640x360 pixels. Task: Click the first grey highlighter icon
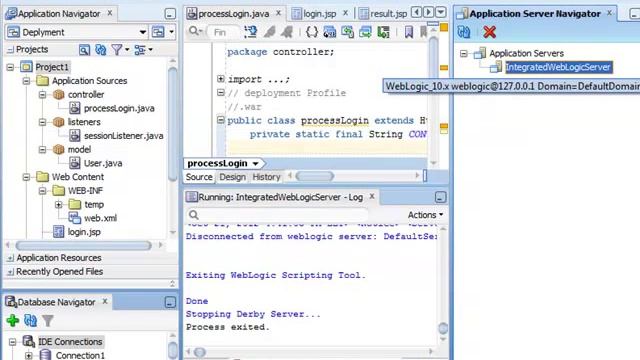[269, 32]
